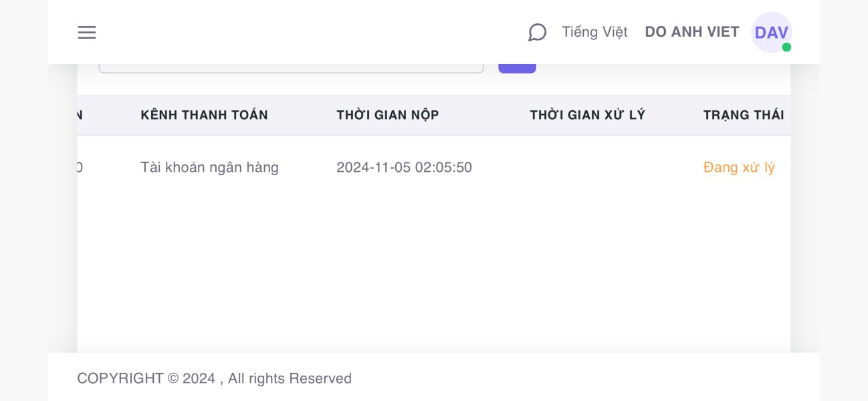868x401 pixels.
Task: Select the Tài khoản ngân hàng cell
Action: pyautogui.click(x=209, y=167)
